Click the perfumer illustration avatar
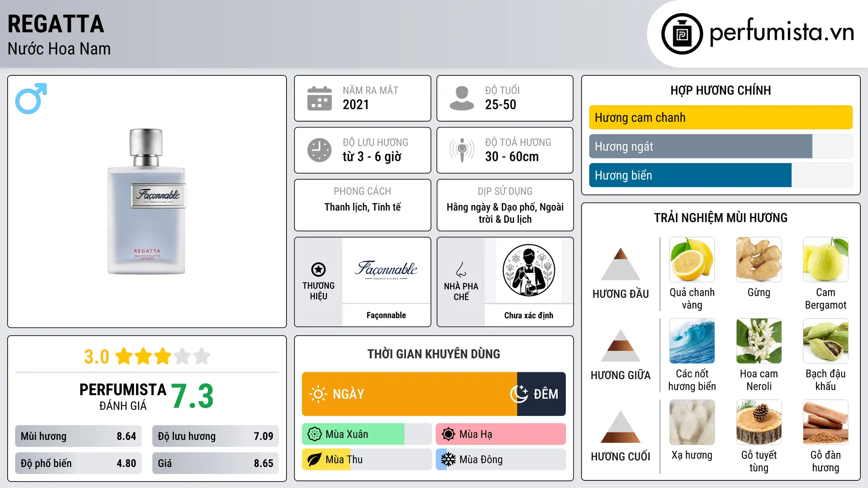Image resolution: width=868 pixels, height=488 pixels. 529,270
